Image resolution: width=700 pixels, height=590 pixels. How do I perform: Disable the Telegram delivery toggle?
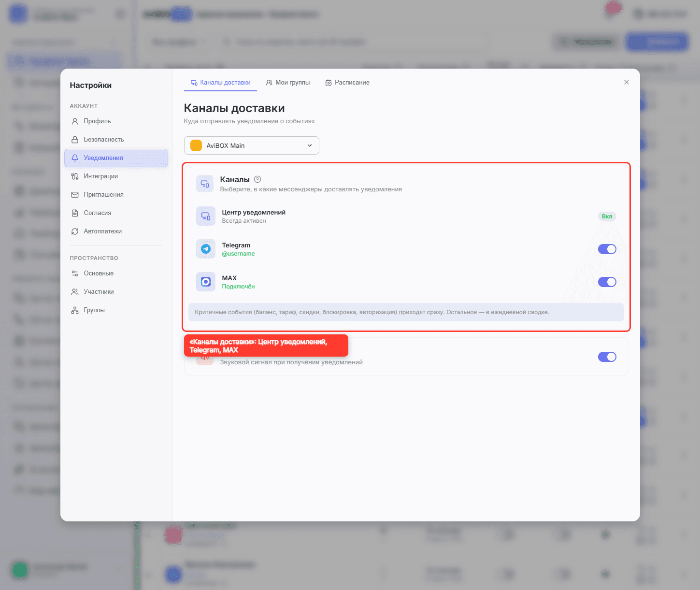pos(607,249)
